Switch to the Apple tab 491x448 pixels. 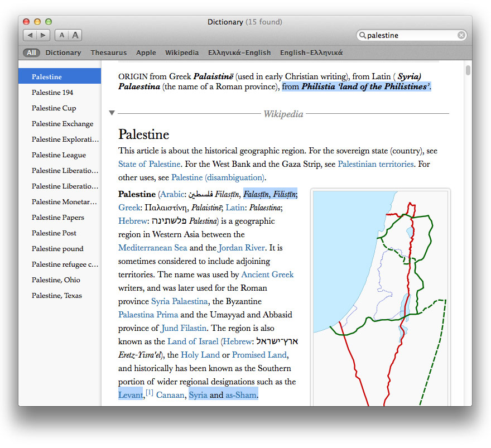[146, 52]
